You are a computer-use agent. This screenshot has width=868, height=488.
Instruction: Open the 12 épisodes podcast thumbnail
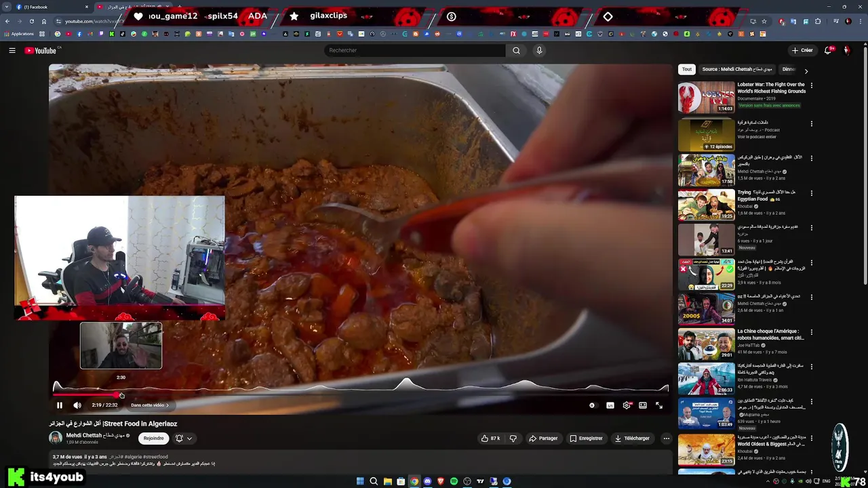click(x=706, y=135)
